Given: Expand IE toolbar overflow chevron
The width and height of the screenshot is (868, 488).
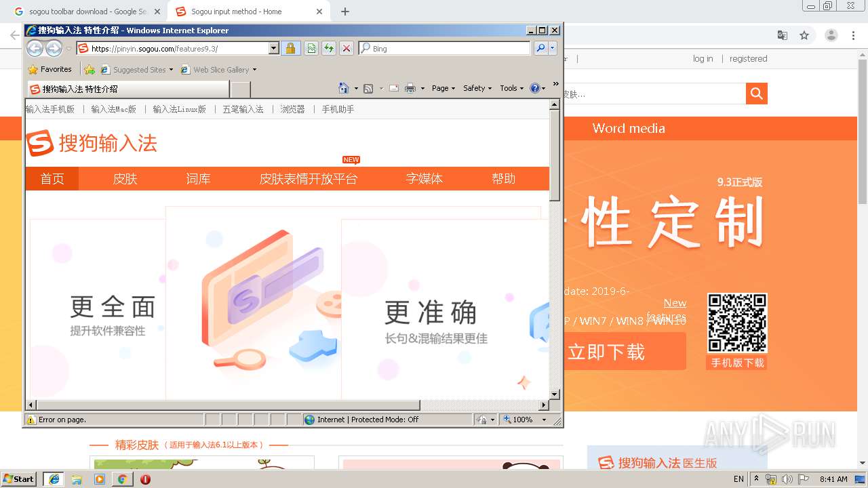Looking at the screenshot, I should pyautogui.click(x=555, y=84).
